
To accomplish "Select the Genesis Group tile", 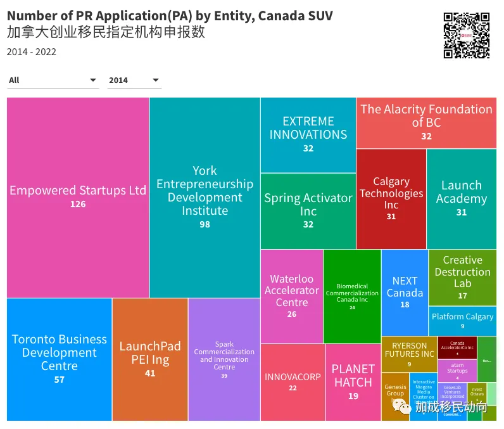I will [x=395, y=397].
